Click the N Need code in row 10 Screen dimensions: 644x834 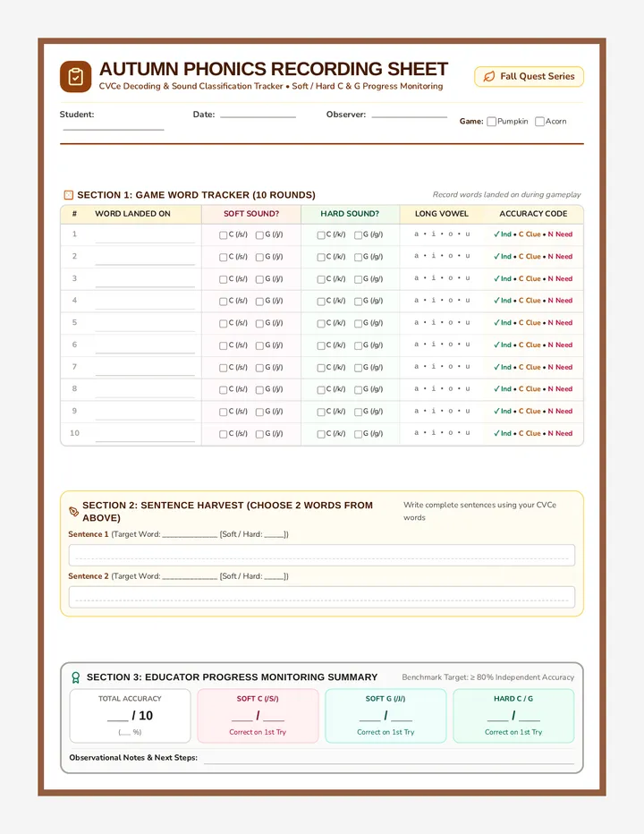click(560, 434)
